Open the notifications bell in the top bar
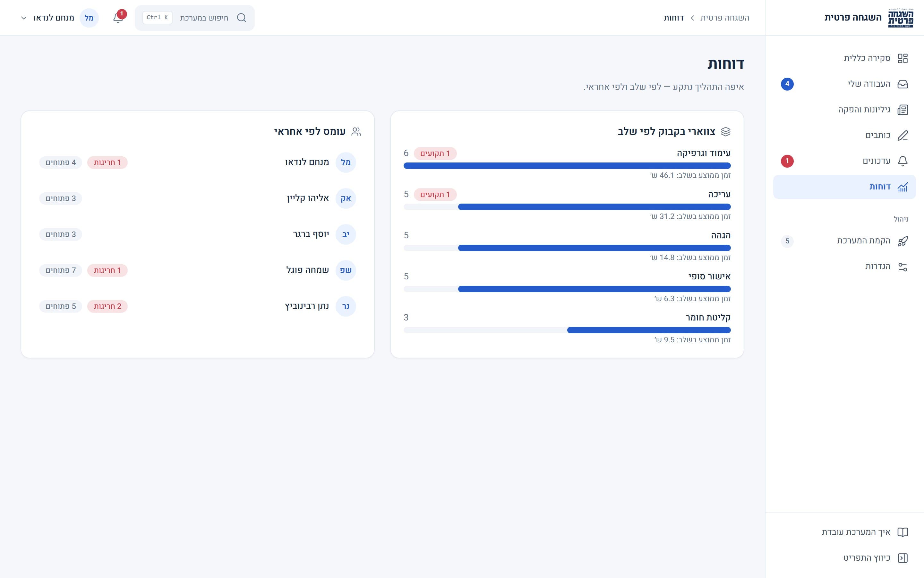Screen dimensions: 924x578 pos(118,18)
